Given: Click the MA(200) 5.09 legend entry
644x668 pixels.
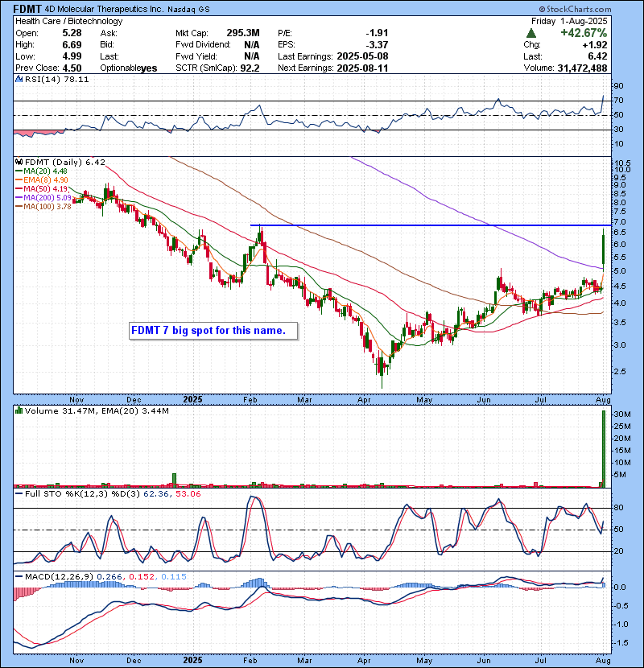Looking at the screenshot, I should 47,198.
